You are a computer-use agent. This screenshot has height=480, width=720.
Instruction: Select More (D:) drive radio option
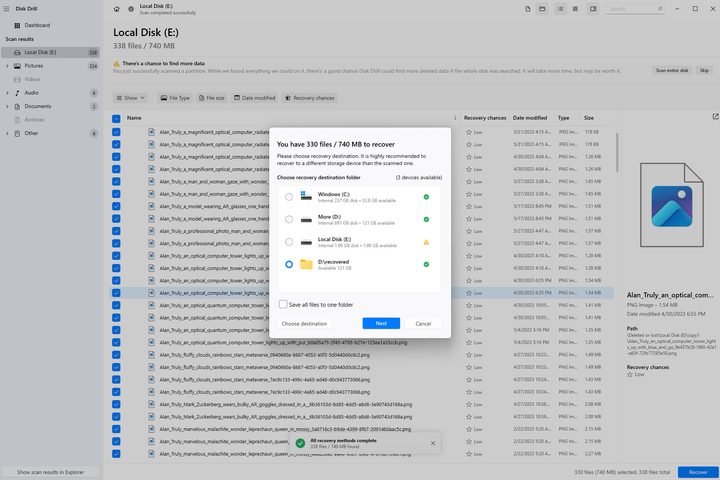[x=289, y=220]
